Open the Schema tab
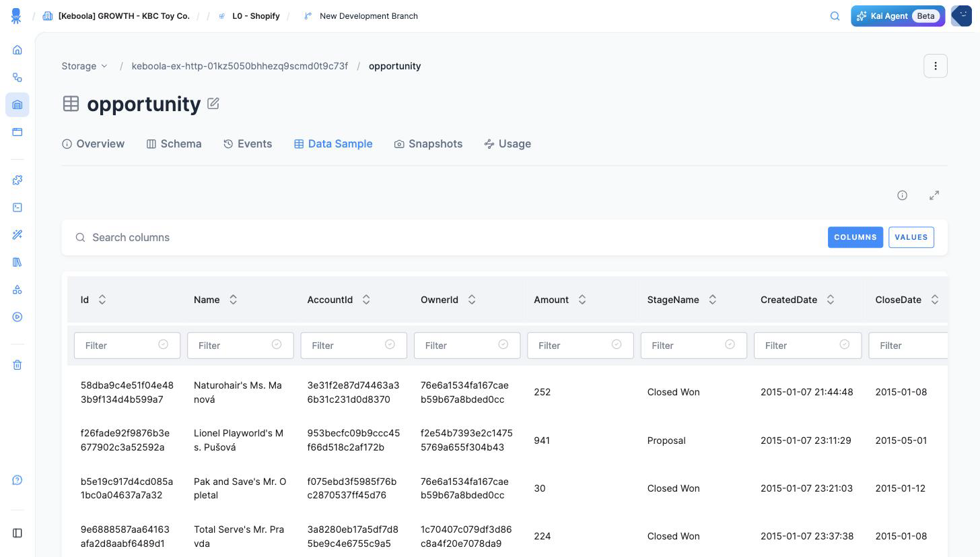980x557 pixels. 174,143
